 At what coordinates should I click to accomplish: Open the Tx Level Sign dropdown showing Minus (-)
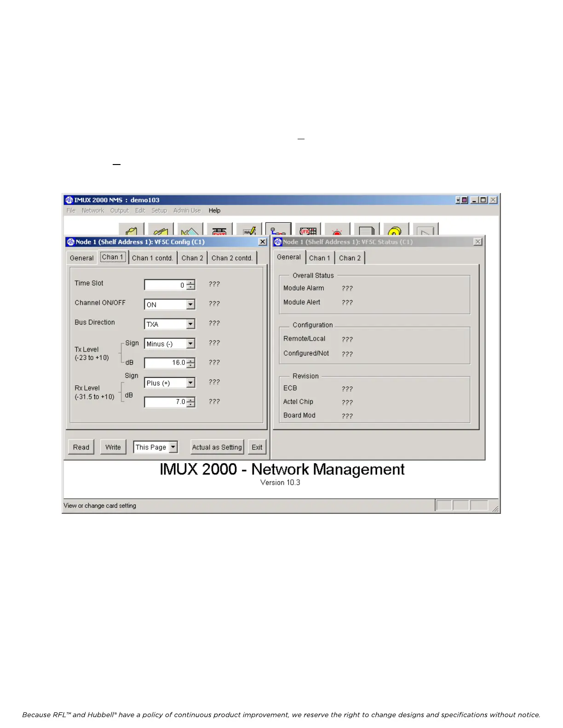190,343
